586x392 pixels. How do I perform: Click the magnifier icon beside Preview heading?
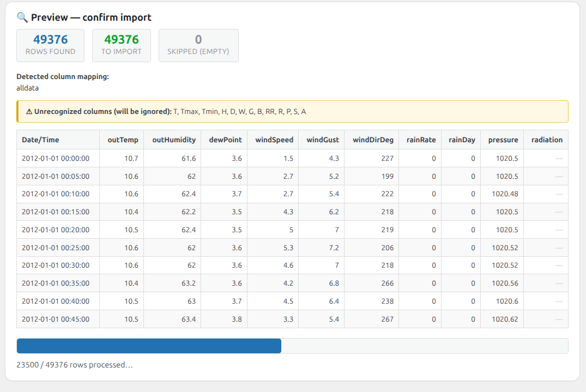(x=22, y=17)
